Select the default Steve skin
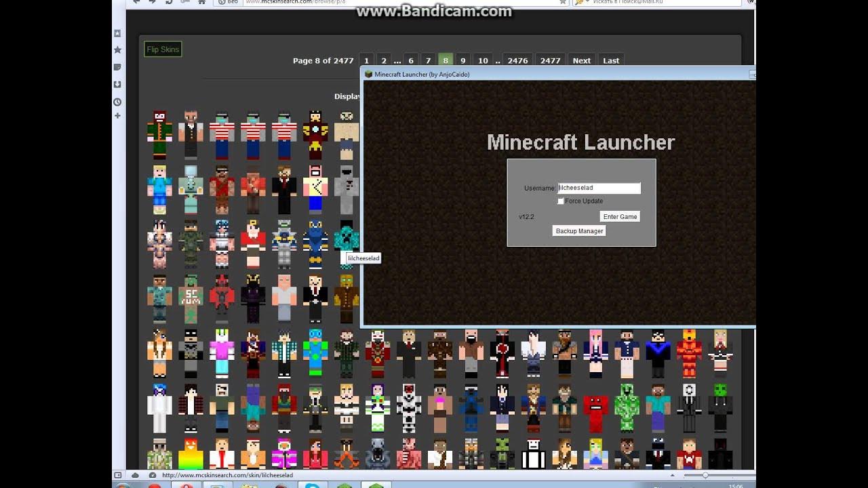This screenshot has height=488, width=868. [658, 408]
